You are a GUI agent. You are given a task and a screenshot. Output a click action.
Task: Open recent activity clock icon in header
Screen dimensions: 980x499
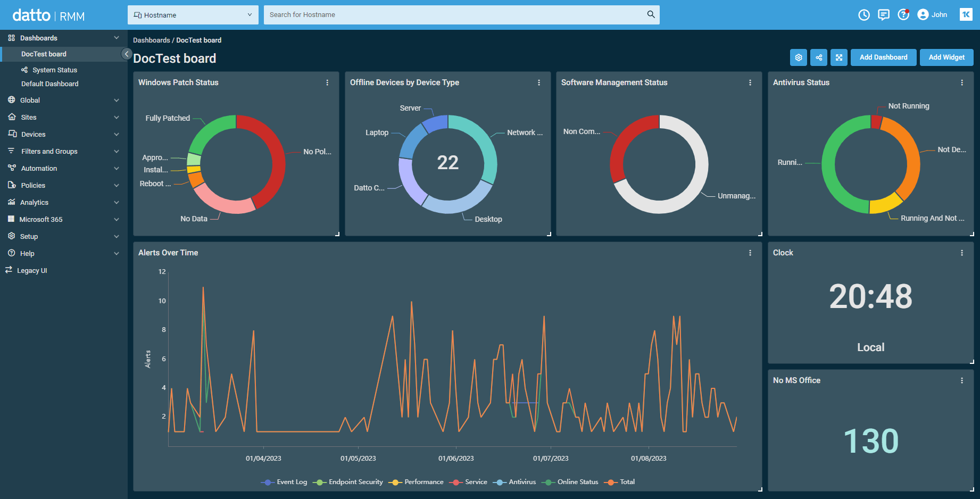(863, 14)
